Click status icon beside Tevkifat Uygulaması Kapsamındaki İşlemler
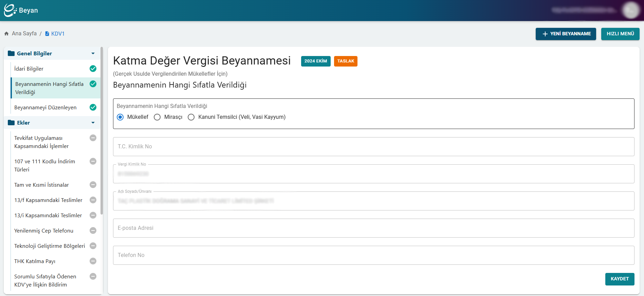Screen dimensions: 644x296 click(93, 138)
